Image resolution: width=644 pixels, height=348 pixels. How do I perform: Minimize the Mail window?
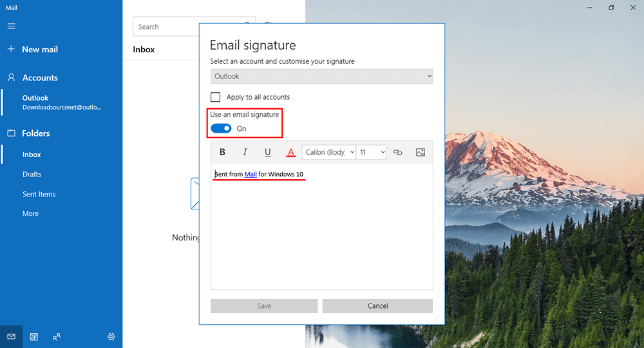(x=590, y=8)
